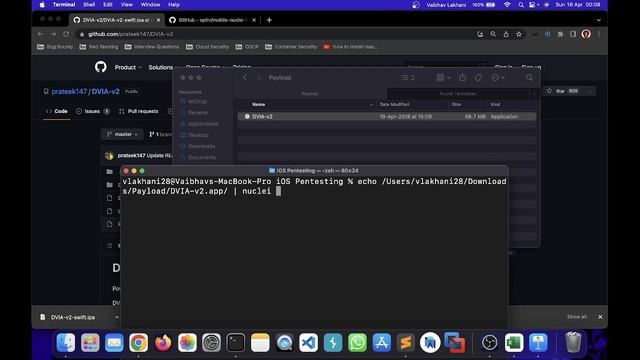Open Container Security bookmarks folder

(x=291, y=47)
